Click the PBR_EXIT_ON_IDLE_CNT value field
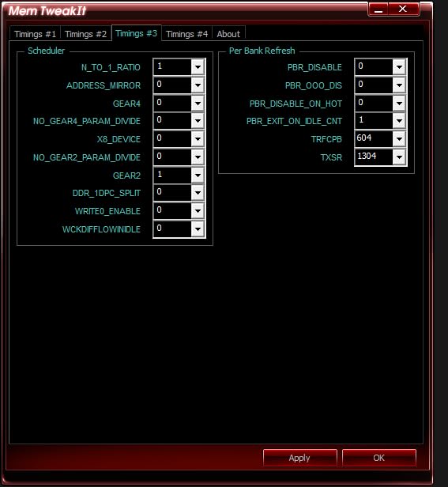 tap(374, 120)
